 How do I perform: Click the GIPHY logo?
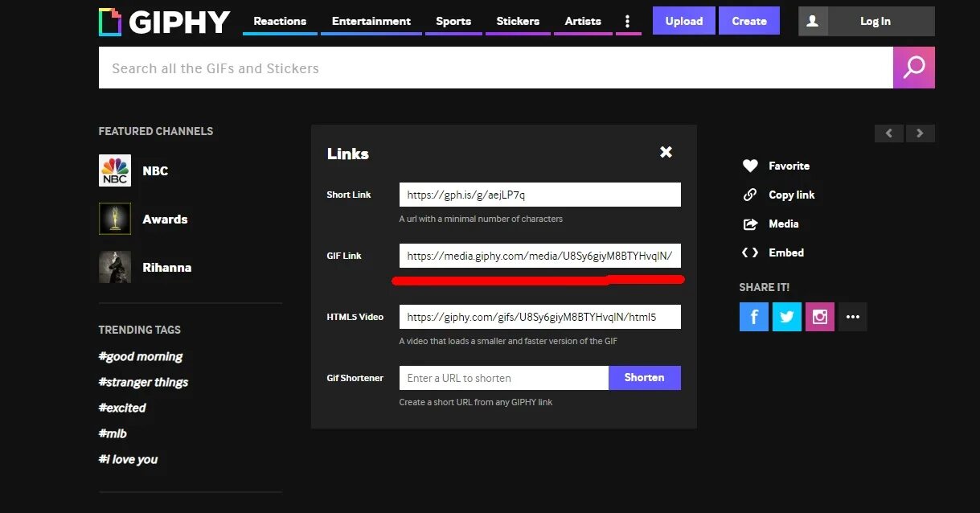165,22
